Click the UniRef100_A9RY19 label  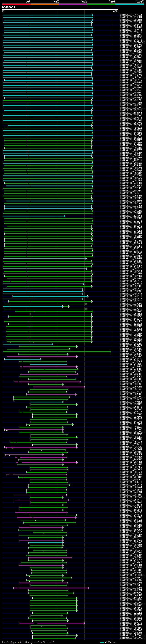[131, 85]
